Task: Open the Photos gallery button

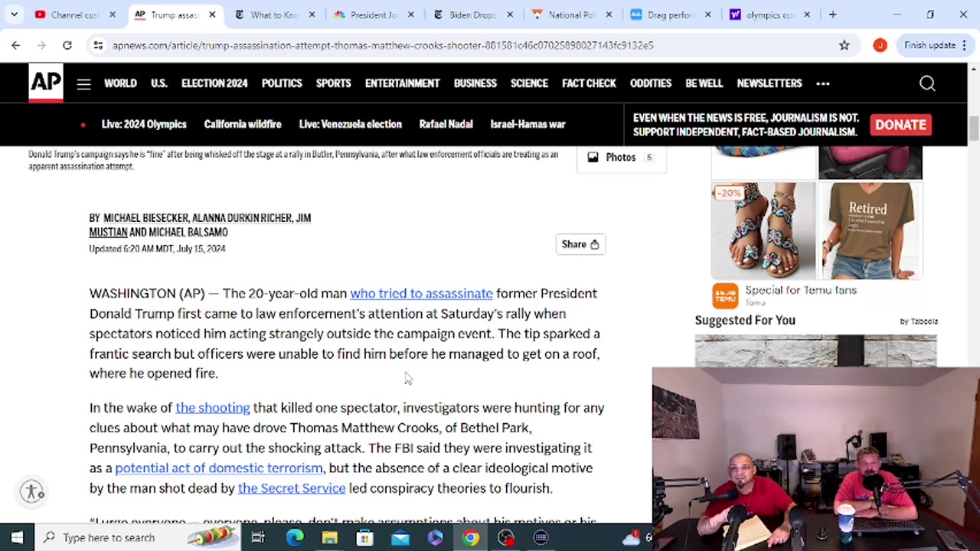Action: click(621, 157)
